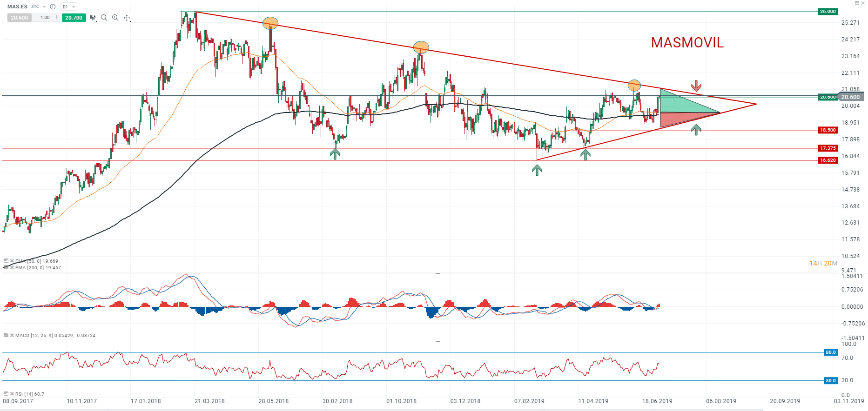The width and height of the screenshot is (868, 411).
Task: Click the 21.03.2018 date label
Action: (x=209, y=401)
